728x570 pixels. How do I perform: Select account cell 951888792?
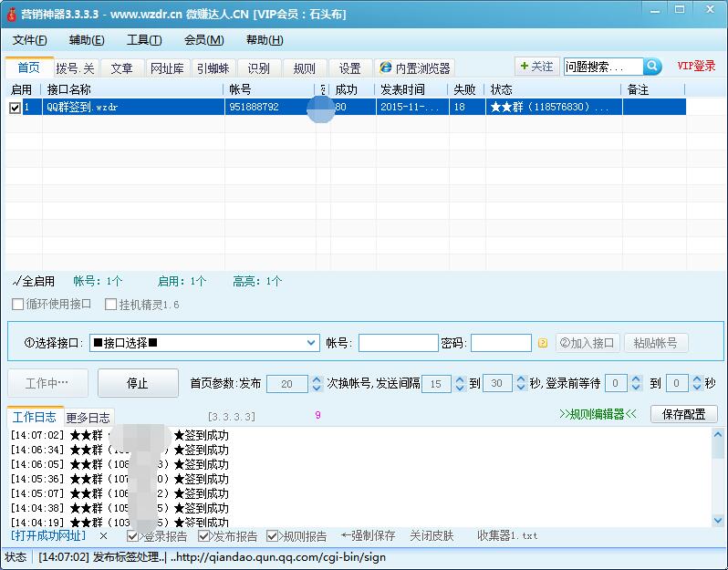click(270, 108)
